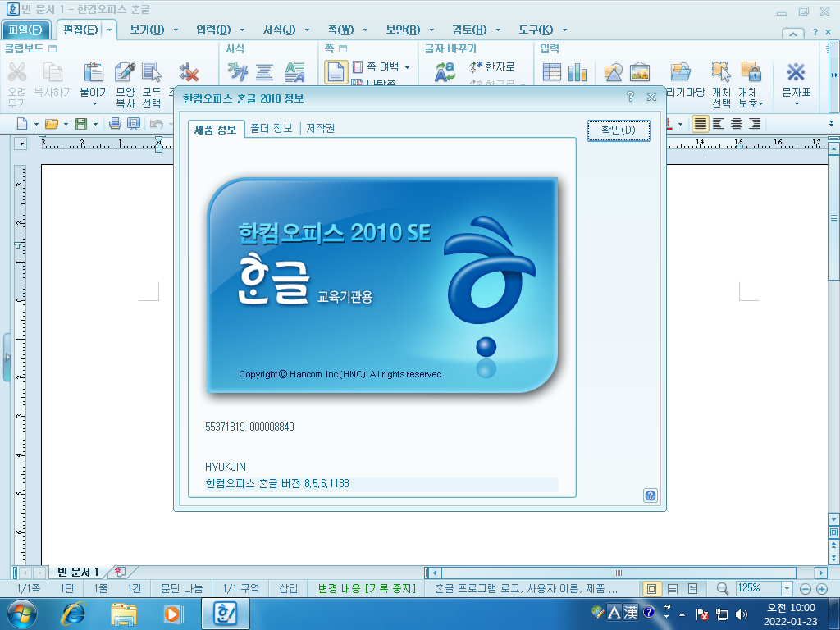
Task: Expand the Edit (편집) tab arrow
Action: tap(109, 30)
